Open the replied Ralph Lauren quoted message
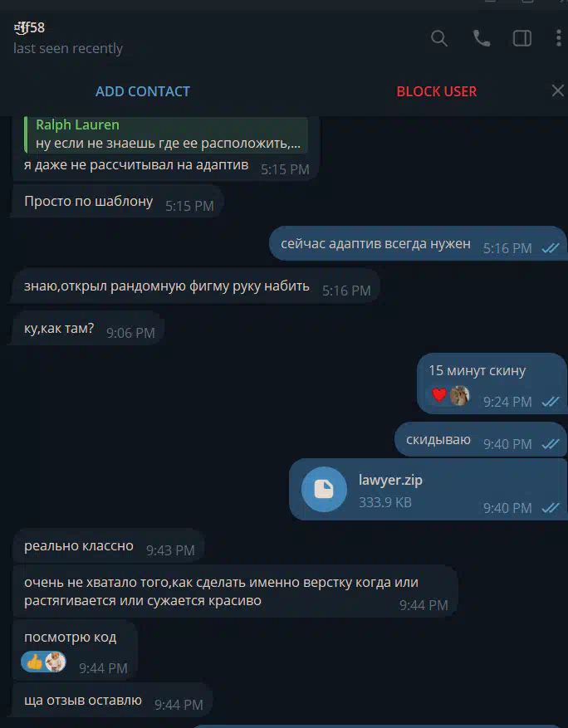This screenshot has width=568, height=728. point(166,134)
